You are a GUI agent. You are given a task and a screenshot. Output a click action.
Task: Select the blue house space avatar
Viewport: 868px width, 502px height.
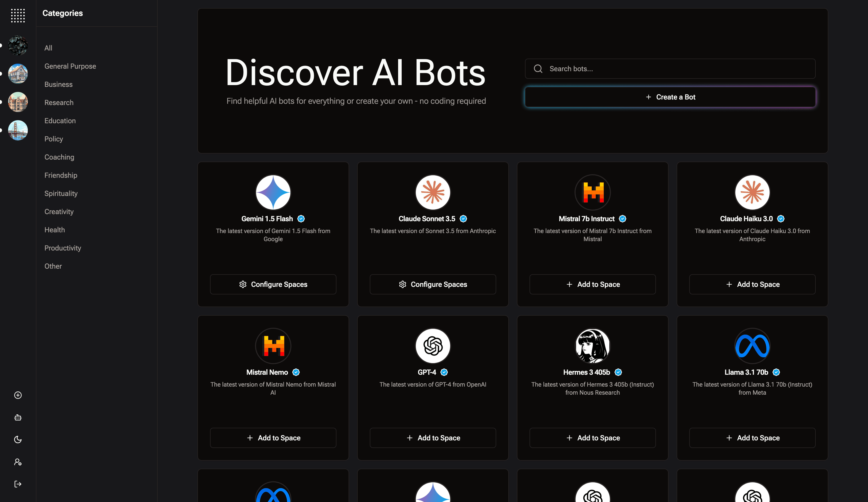tap(18, 74)
